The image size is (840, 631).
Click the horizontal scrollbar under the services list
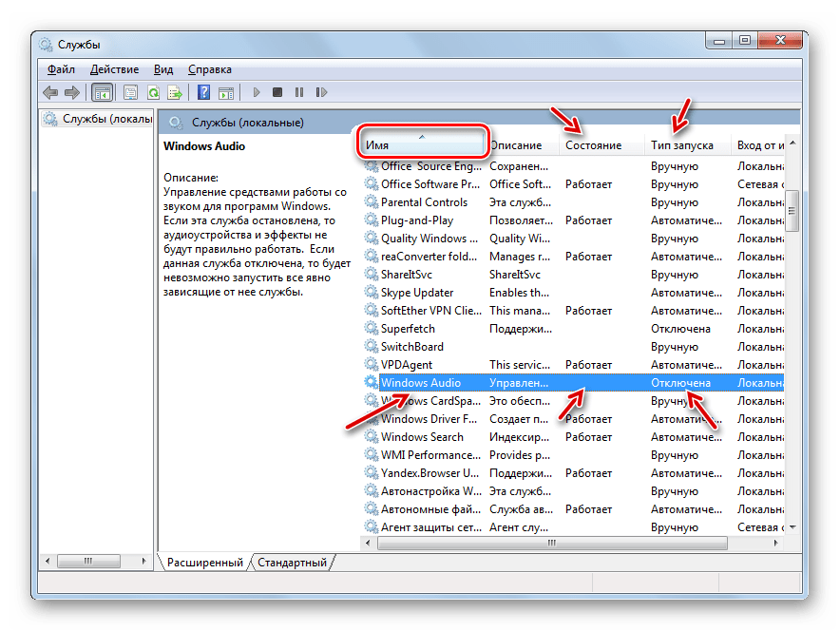pos(551,544)
